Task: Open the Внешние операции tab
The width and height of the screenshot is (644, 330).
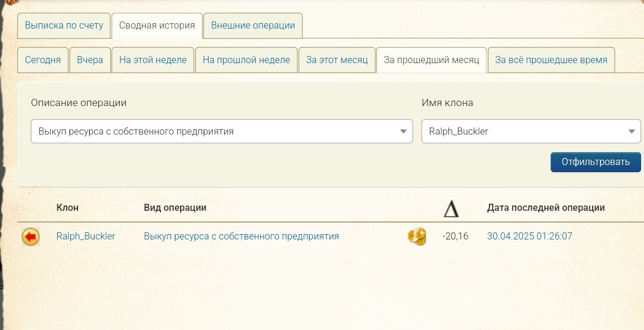Action: (x=253, y=26)
